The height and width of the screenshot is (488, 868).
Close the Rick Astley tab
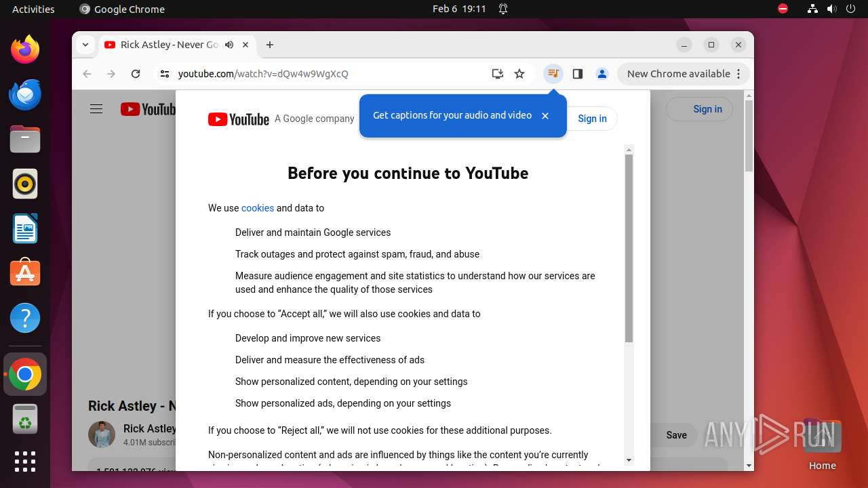(x=245, y=45)
